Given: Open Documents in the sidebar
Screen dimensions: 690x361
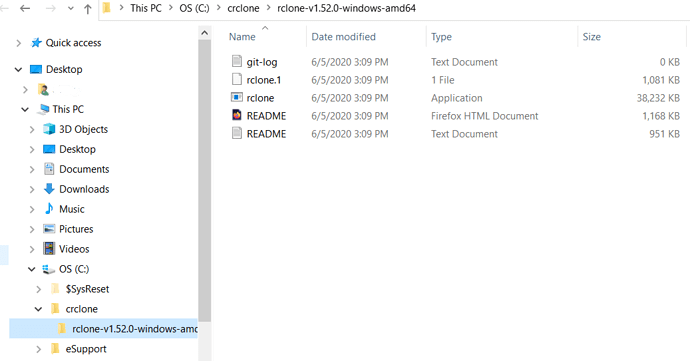Looking at the screenshot, I should [84, 169].
